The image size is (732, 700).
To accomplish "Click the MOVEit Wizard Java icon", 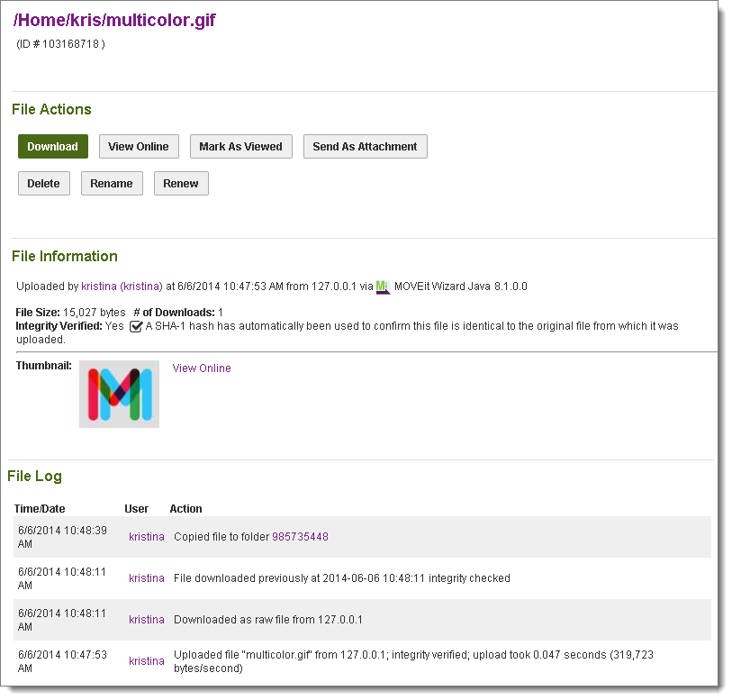I will pyautogui.click(x=382, y=286).
